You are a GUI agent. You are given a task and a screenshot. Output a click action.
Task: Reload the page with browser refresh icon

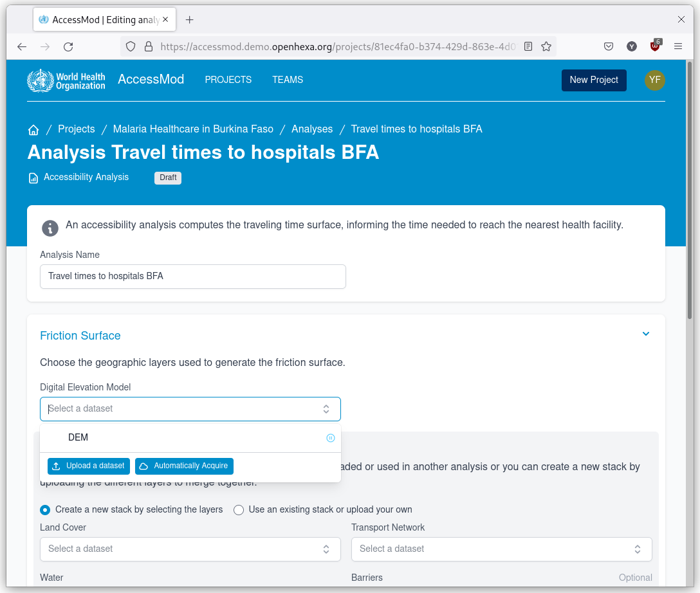click(68, 46)
